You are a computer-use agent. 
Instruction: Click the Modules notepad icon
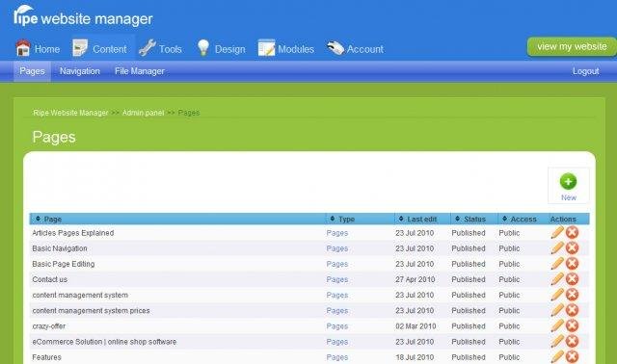click(x=266, y=48)
